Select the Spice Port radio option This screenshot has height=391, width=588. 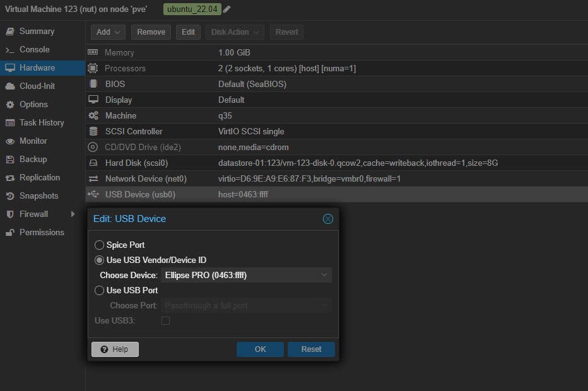coord(99,245)
